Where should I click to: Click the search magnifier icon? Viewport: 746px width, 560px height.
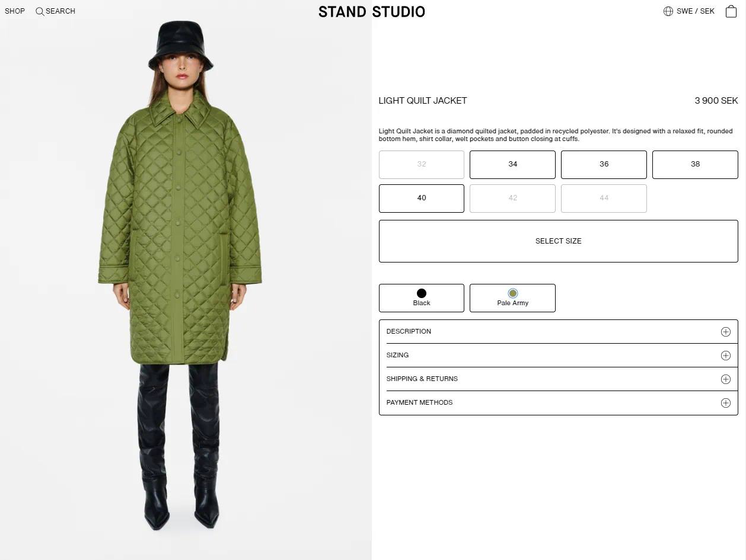(x=40, y=11)
